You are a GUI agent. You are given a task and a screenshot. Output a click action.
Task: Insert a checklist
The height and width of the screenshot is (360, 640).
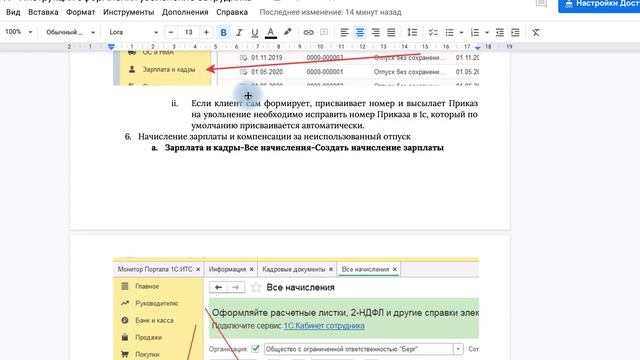tap(433, 32)
